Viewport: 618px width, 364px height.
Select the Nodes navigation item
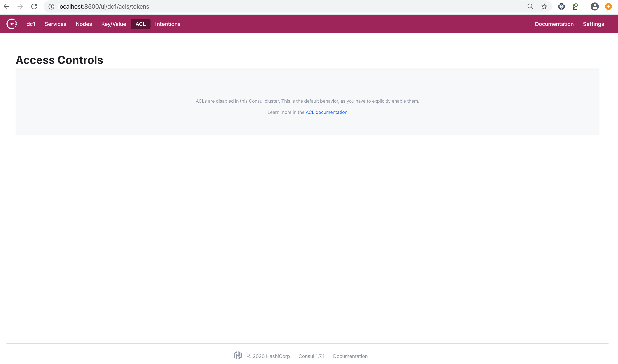tap(84, 24)
